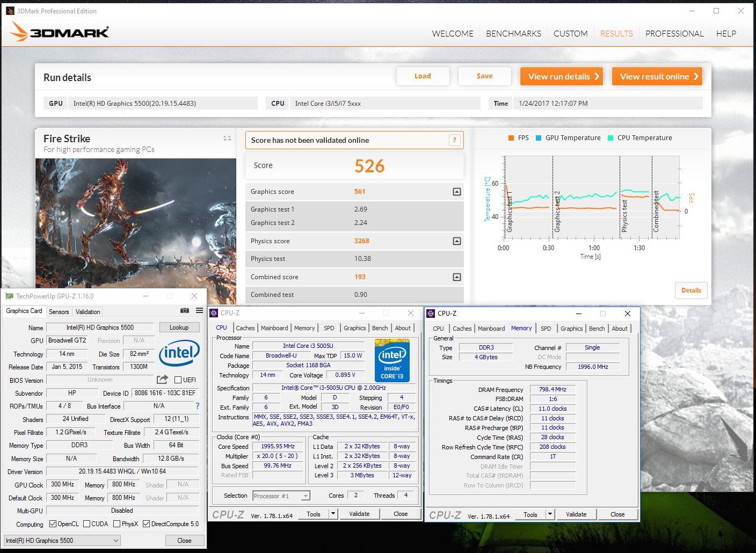The height and width of the screenshot is (553, 756).
Task: Open Graphics tab in left CPU-Z
Action: point(355,328)
